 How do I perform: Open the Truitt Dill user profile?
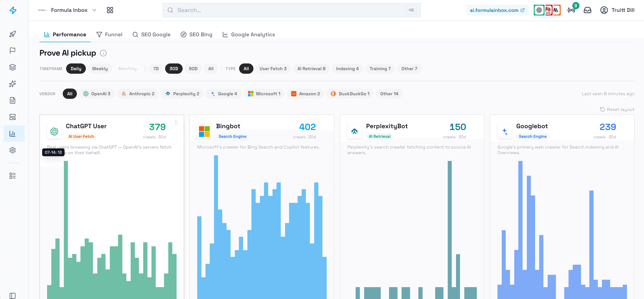617,10
